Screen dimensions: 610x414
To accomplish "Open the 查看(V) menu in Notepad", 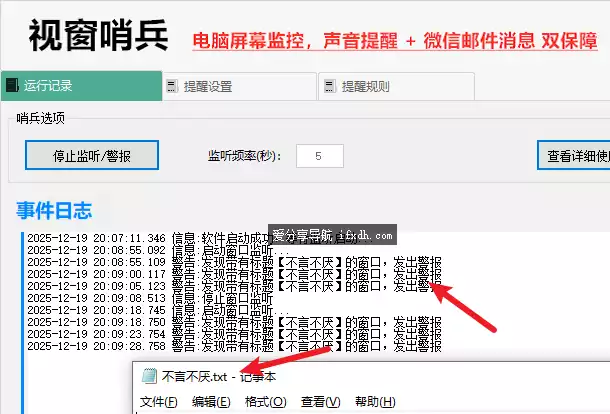I will point(321,402).
